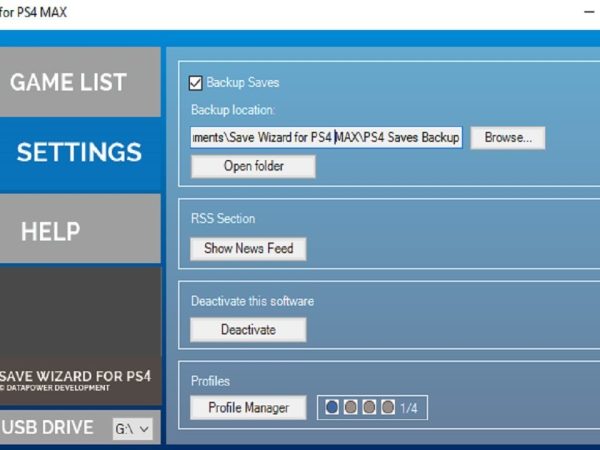
Task: Select the third grey profile indicator
Action: coord(369,407)
